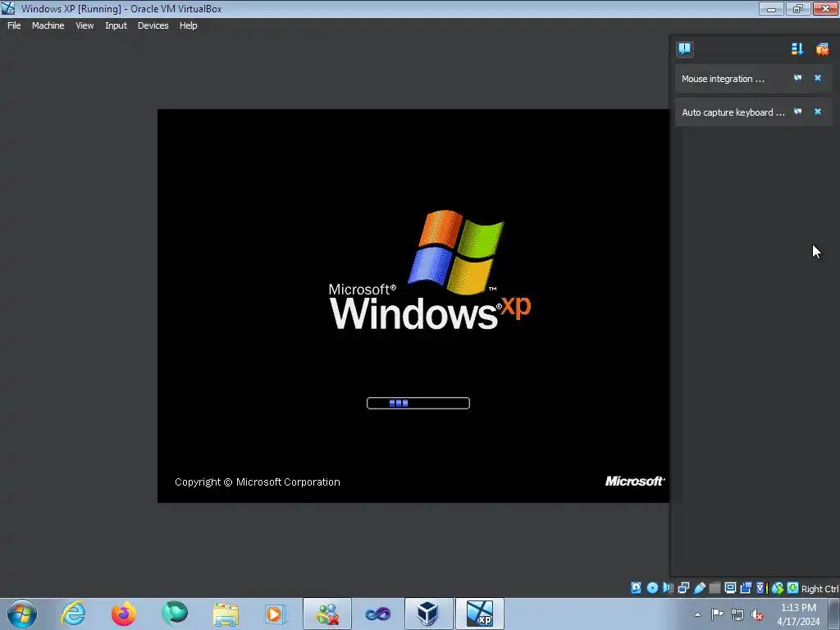Image resolution: width=840 pixels, height=630 pixels.
Task: Open the Machine menu
Action: click(x=48, y=25)
